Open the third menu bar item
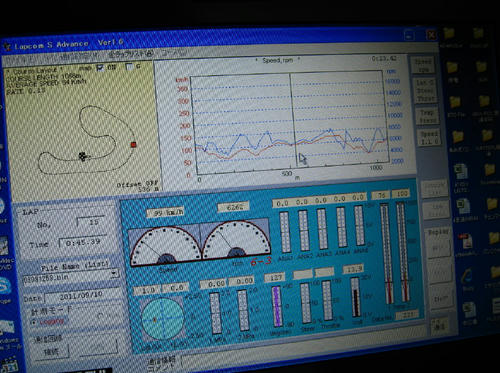This screenshot has width=500, height=373. pos(131,54)
